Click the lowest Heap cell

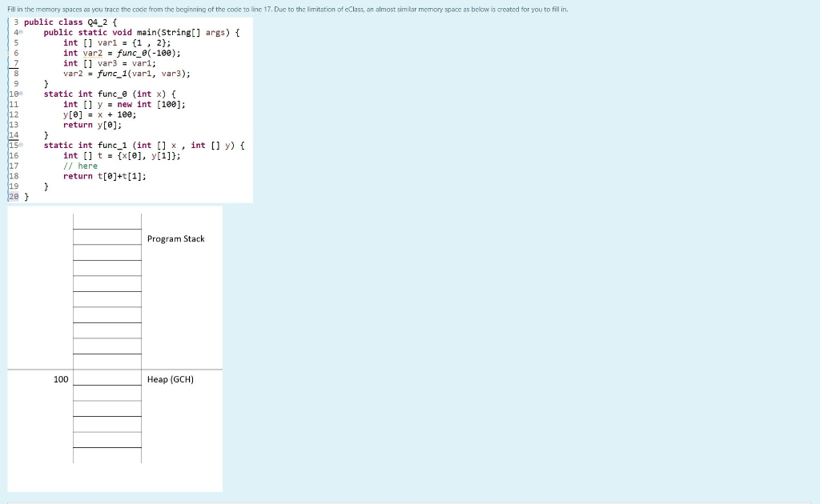[x=107, y=454]
